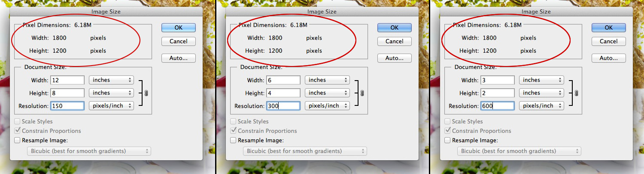Click the Image Size title of 600-resolution dialog

[536, 12]
